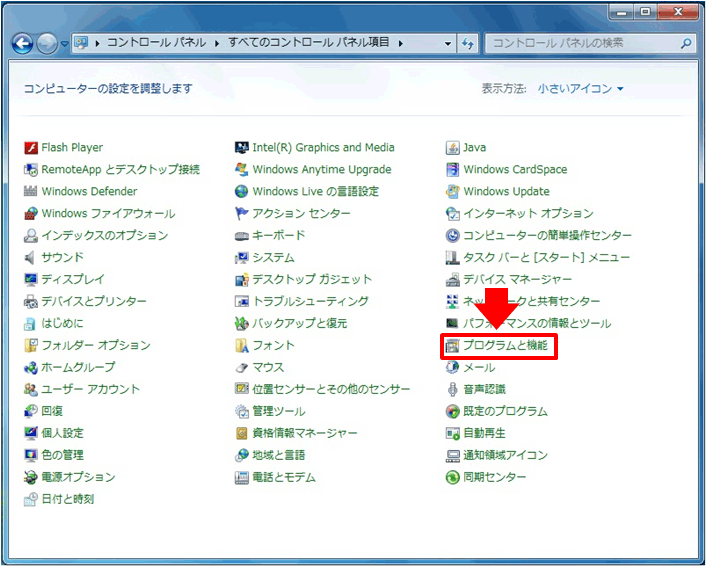Open タスク バーと [スタート] メニュー link
This screenshot has height=568, width=707.
tap(546, 258)
